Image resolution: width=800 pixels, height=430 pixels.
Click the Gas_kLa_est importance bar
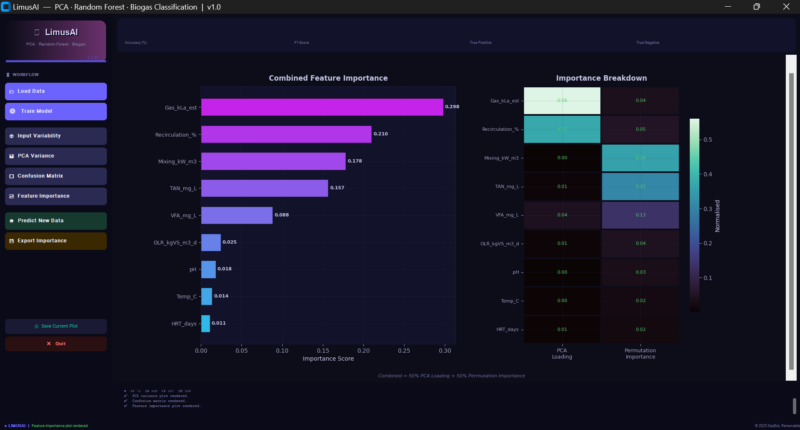(321, 107)
